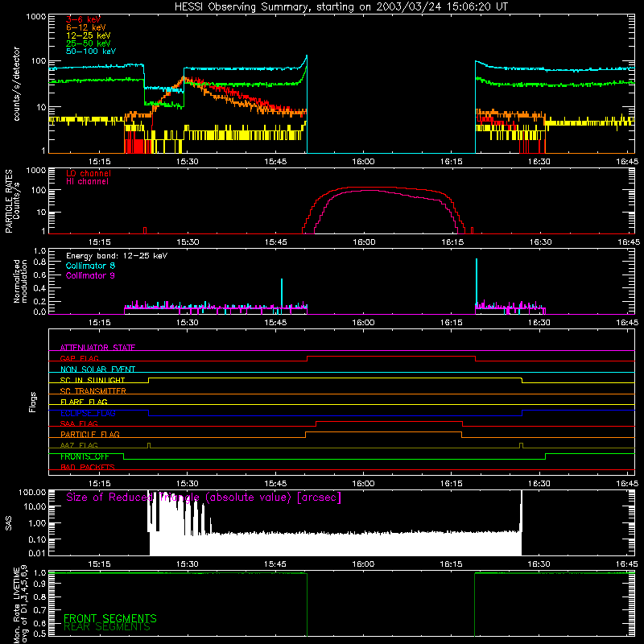Click the FLARE_FLAG label
The image size is (644, 644).
tap(84, 402)
